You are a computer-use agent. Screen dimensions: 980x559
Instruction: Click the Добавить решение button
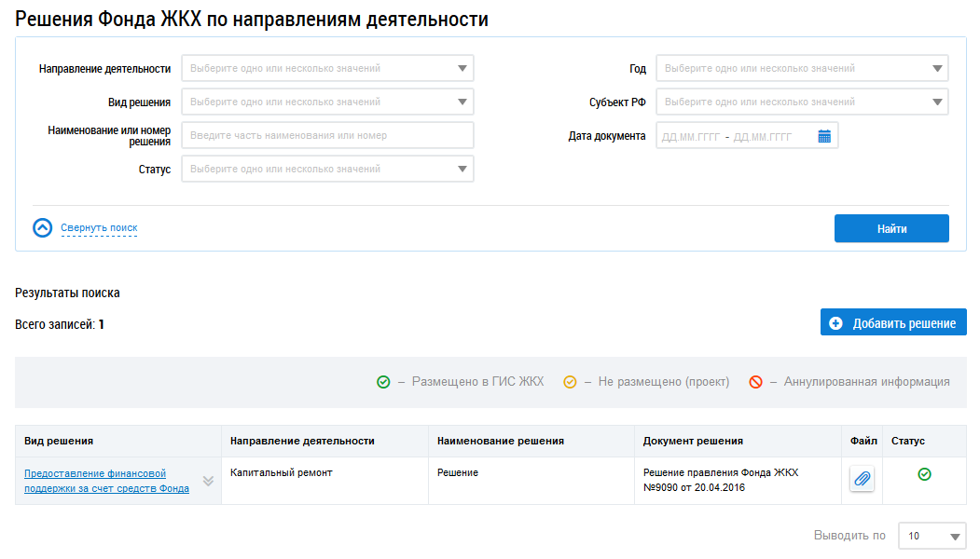[x=893, y=323]
